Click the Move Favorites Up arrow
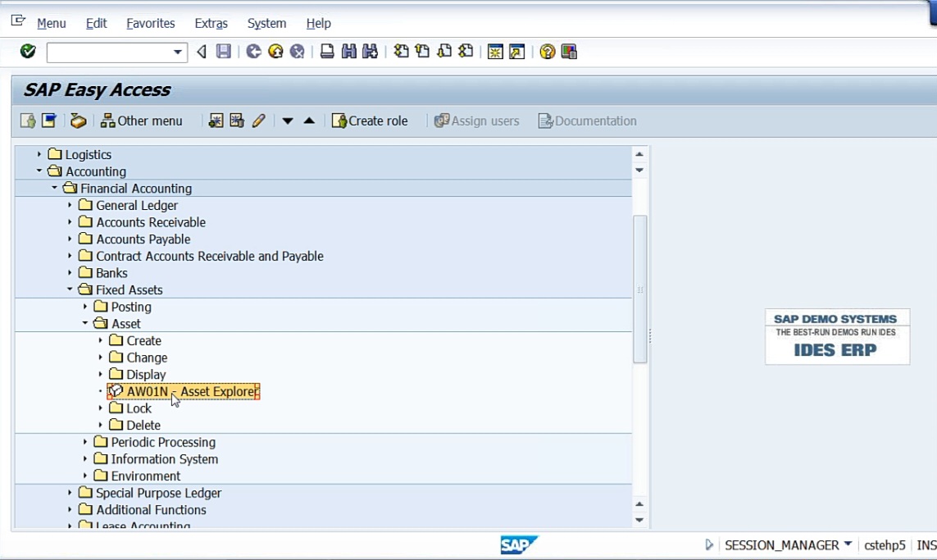Viewport: 937px width, 560px height. 309,121
